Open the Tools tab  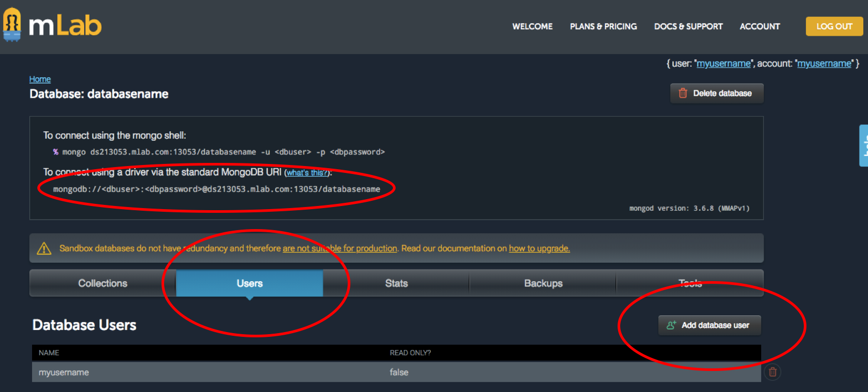click(690, 283)
